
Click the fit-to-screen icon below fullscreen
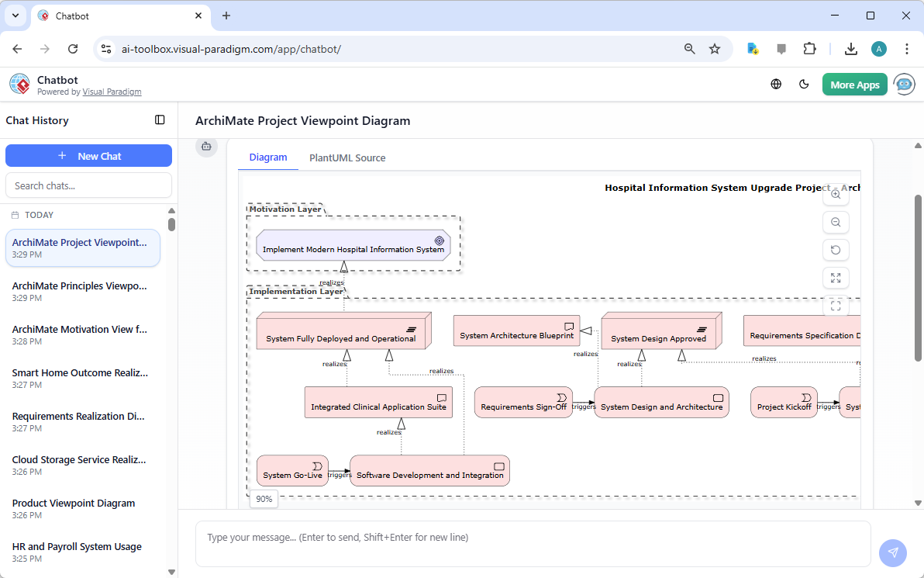point(836,306)
